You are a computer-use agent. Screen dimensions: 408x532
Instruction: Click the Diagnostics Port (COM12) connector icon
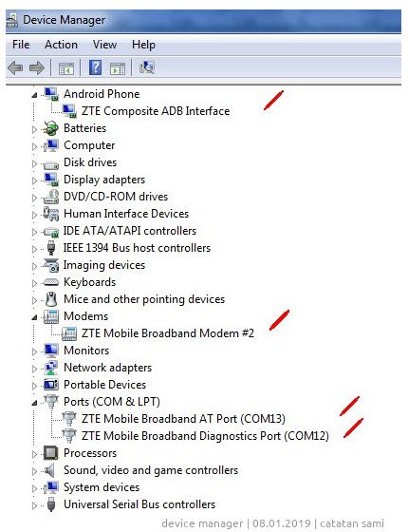tap(69, 436)
